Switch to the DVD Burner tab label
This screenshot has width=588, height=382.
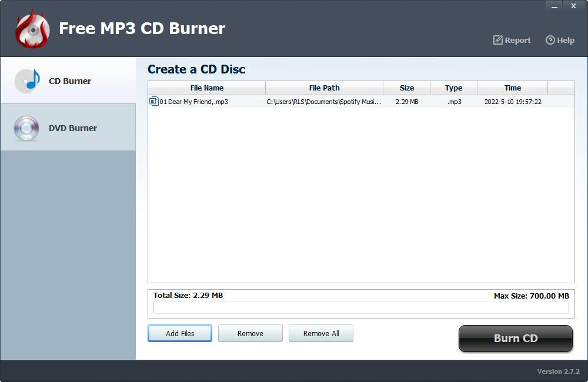[x=73, y=128]
